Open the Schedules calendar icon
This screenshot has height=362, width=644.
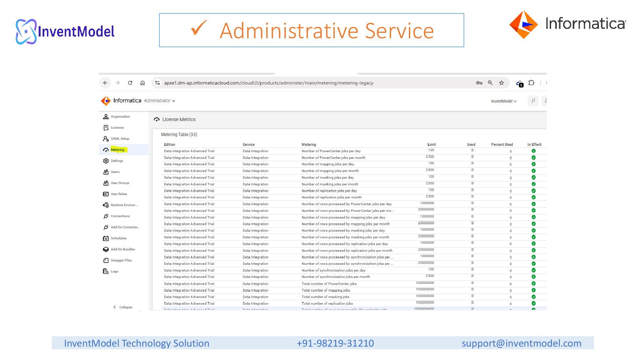(106, 238)
